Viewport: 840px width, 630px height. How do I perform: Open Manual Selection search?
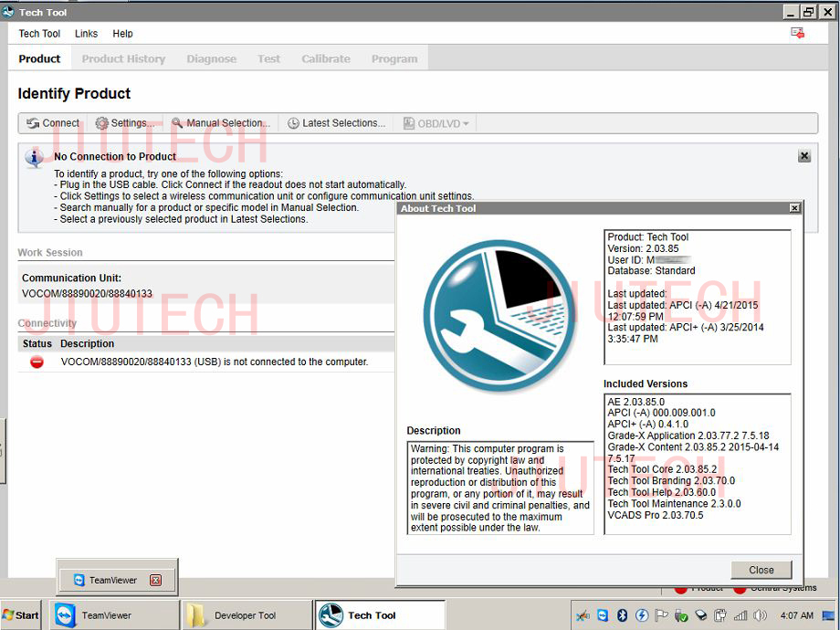(220, 123)
